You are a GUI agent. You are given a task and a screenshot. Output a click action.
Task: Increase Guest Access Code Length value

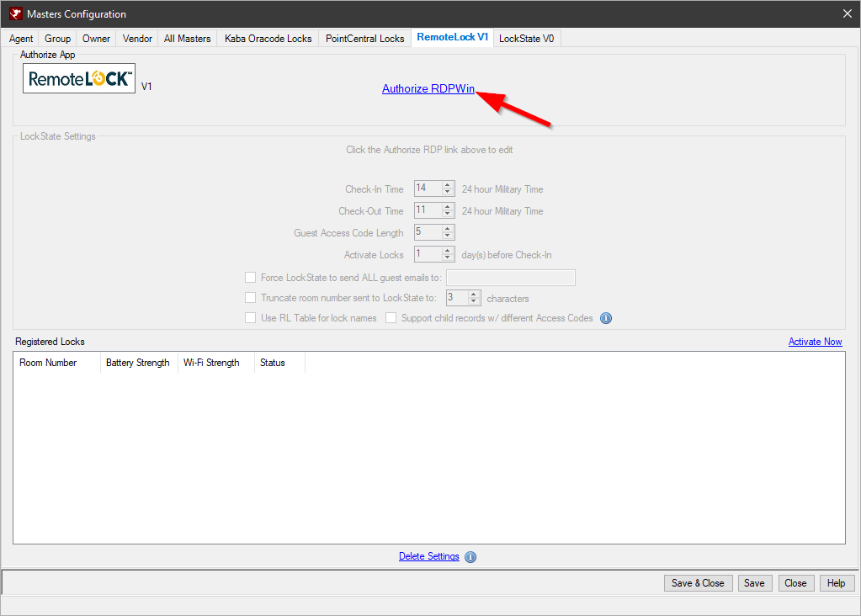[447, 228]
